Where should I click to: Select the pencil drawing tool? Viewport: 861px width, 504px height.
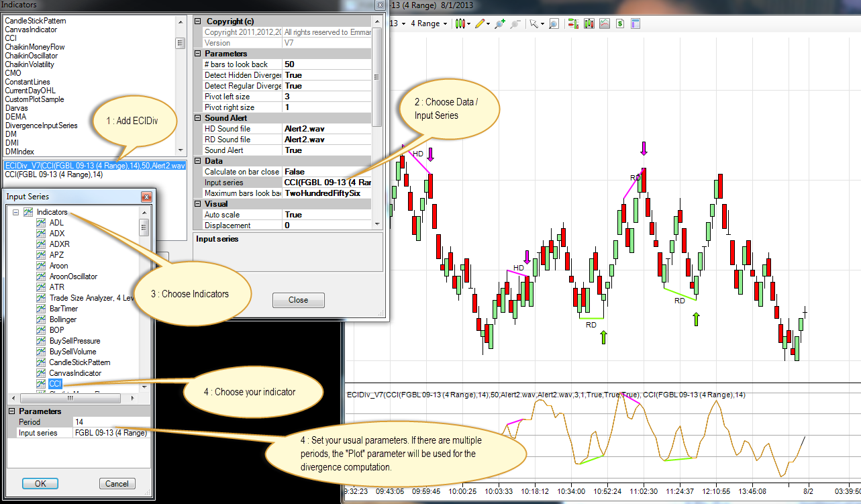pyautogui.click(x=479, y=23)
